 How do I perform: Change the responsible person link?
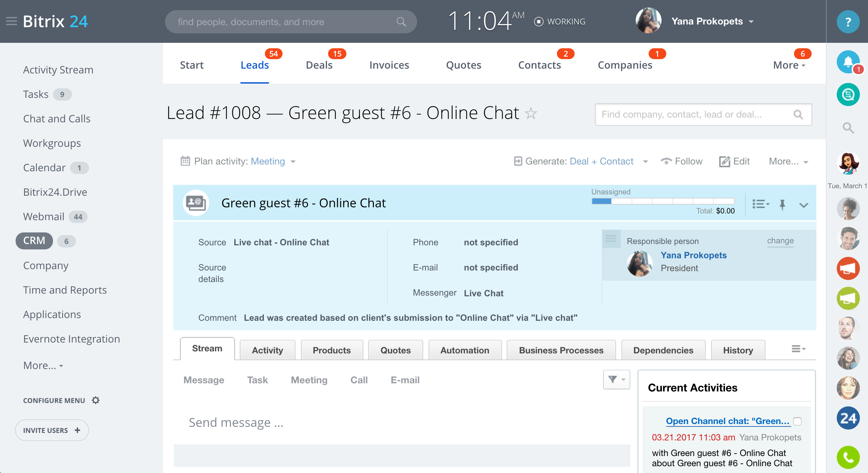point(780,241)
